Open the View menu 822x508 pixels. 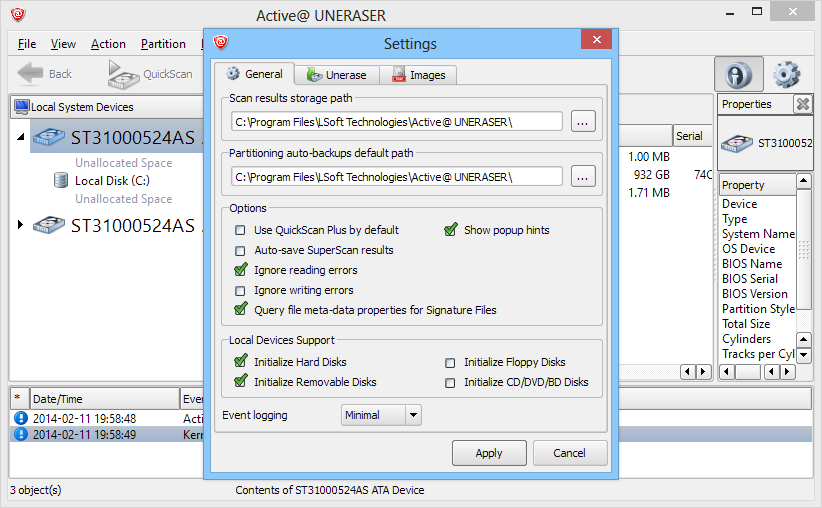point(63,44)
